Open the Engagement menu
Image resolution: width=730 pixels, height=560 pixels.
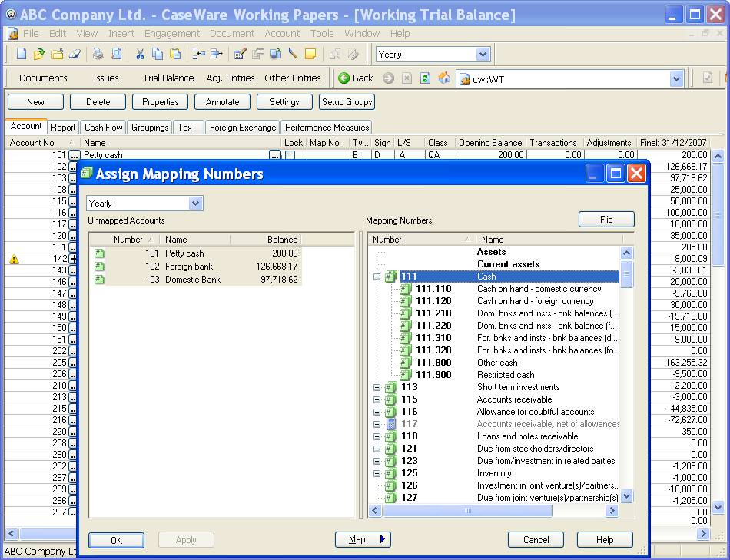(x=172, y=34)
